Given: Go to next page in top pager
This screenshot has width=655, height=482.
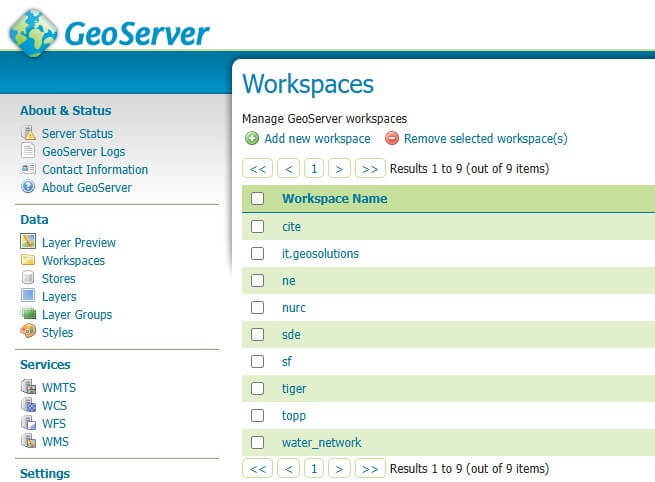Looking at the screenshot, I should 339,169.
